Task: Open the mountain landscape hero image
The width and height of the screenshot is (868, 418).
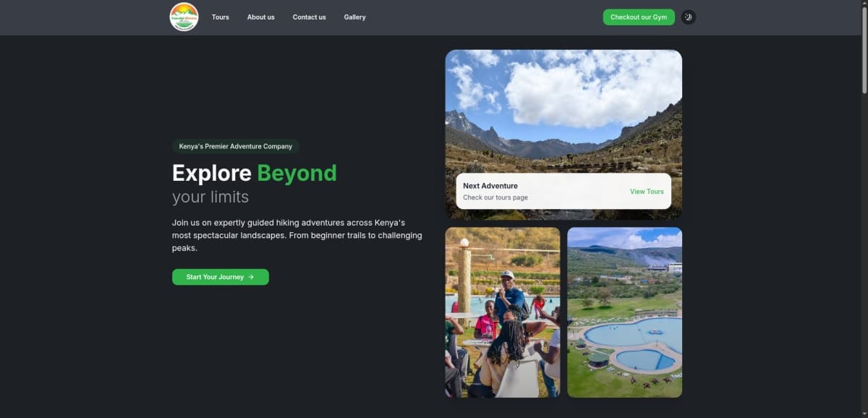Action: (x=563, y=108)
